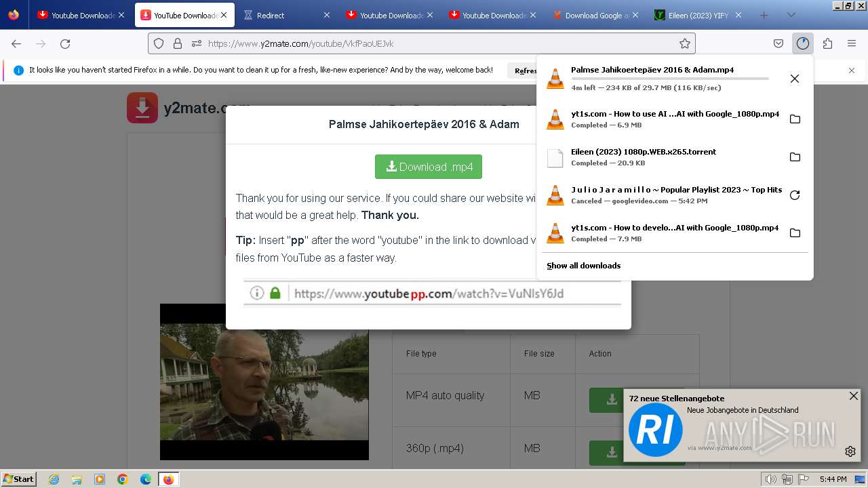Dismiss the Firefox refresh notification bar
The width and height of the screenshot is (868, 488).
tap(852, 70)
